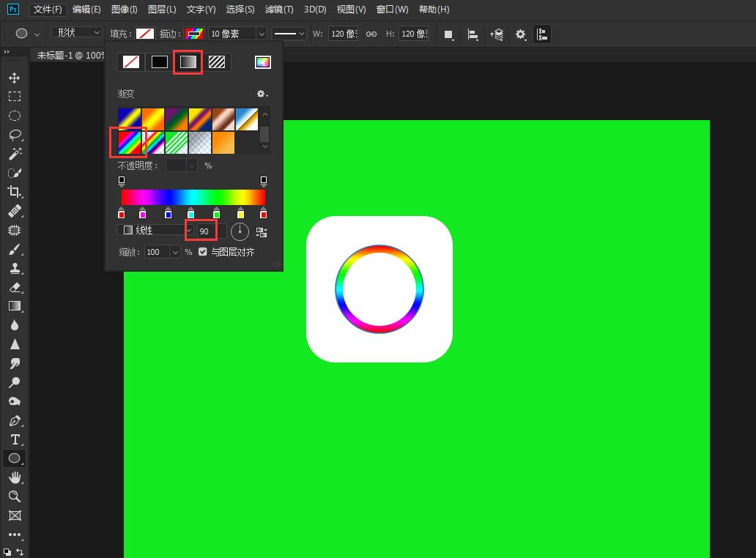Toggle the align with layer checkbox
Viewport: 756px width, 558px height.
point(203,252)
